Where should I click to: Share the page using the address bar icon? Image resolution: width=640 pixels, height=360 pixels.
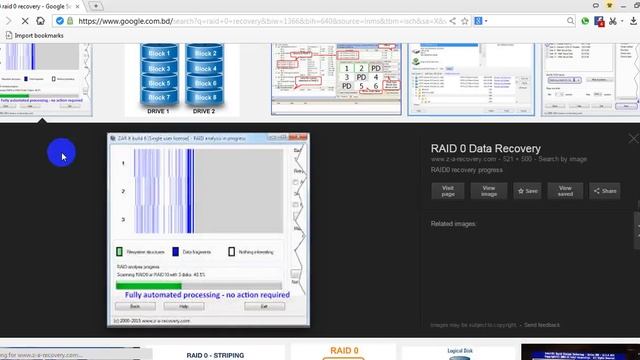coord(453,21)
